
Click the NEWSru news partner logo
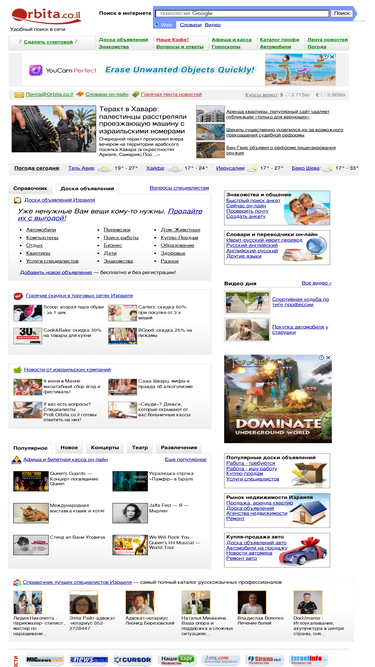point(89,660)
